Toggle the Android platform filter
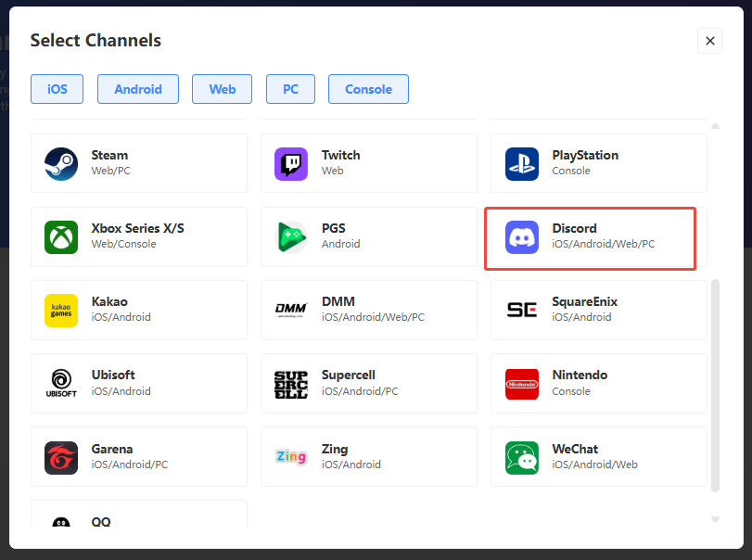752x560 pixels. tap(138, 89)
